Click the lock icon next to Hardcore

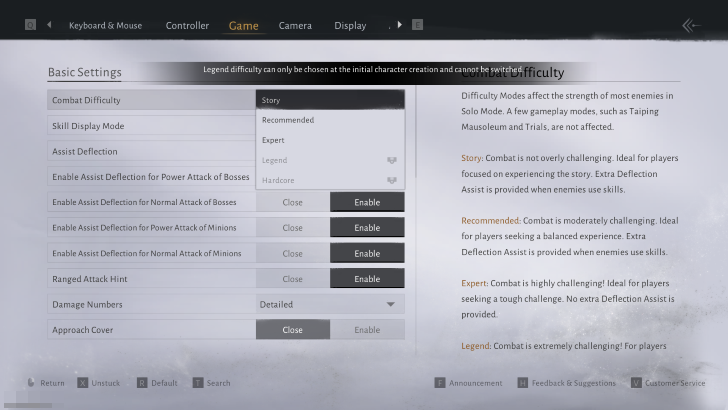click(x=392, y=180)
